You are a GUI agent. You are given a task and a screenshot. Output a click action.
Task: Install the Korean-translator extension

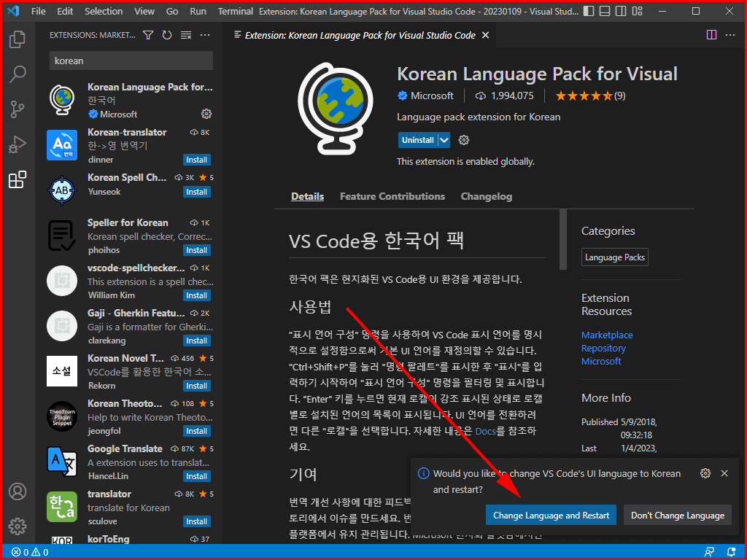click(x=197, y=160)
